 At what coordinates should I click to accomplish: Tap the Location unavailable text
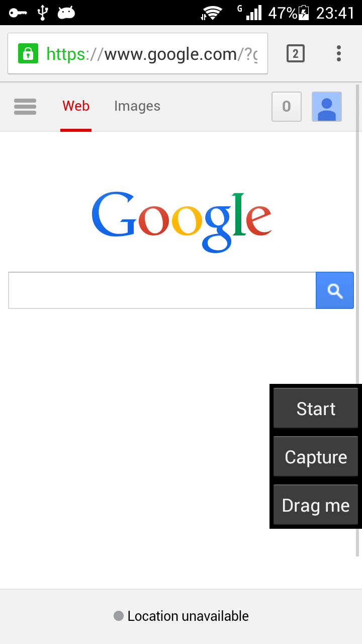click(188, 616)
